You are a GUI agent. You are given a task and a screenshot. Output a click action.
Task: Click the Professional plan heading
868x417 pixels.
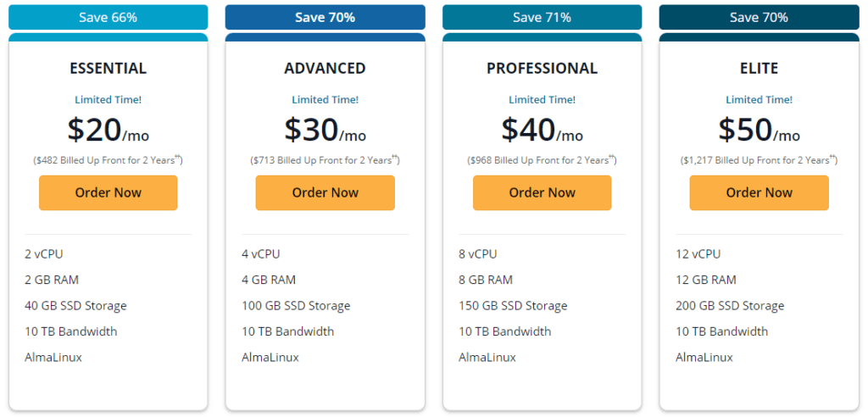pos(542,69)
